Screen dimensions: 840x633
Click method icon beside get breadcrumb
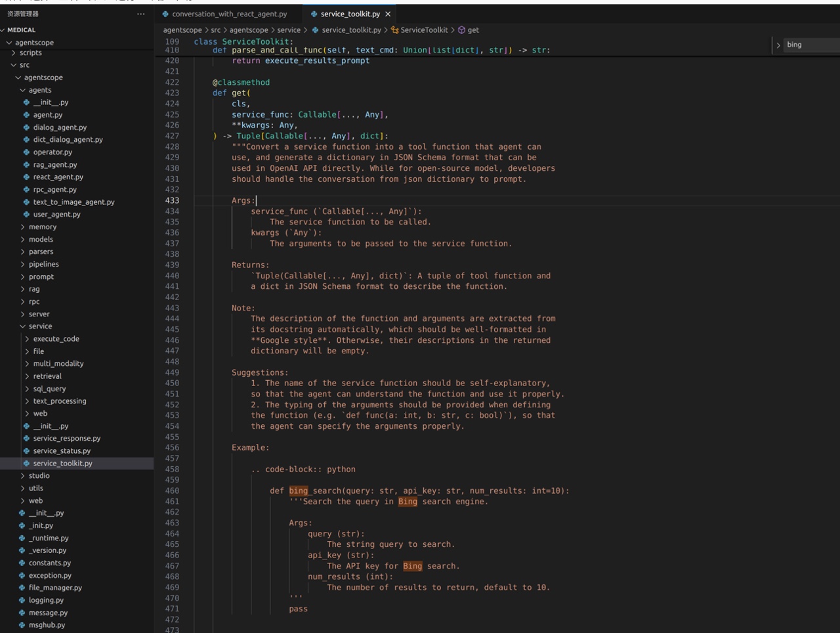[461, 30]
